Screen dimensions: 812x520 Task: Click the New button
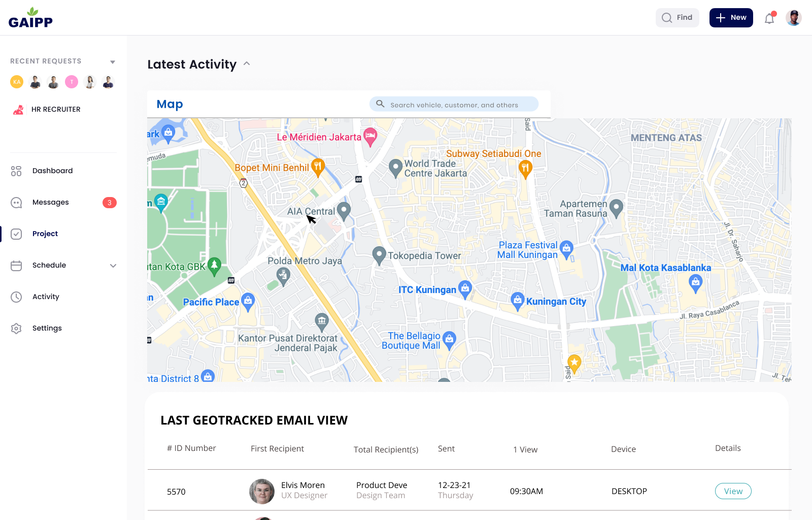(731, 18)
